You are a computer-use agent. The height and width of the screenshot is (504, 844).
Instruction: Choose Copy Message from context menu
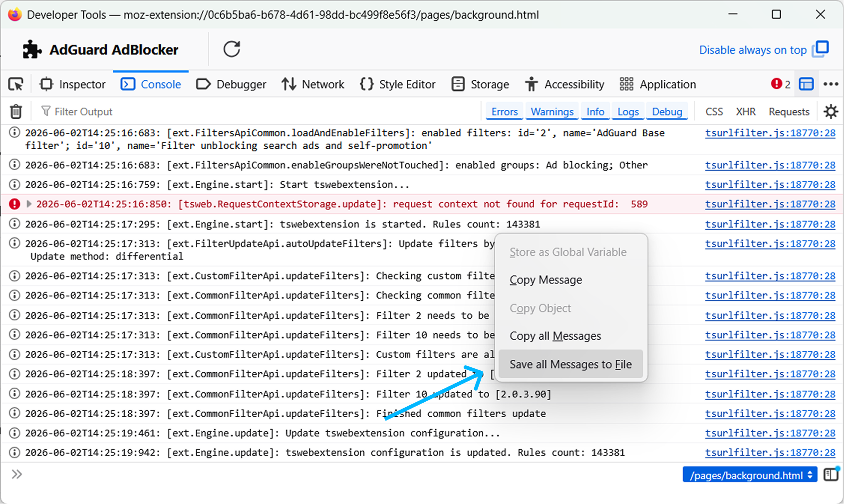tap(570, 280)
